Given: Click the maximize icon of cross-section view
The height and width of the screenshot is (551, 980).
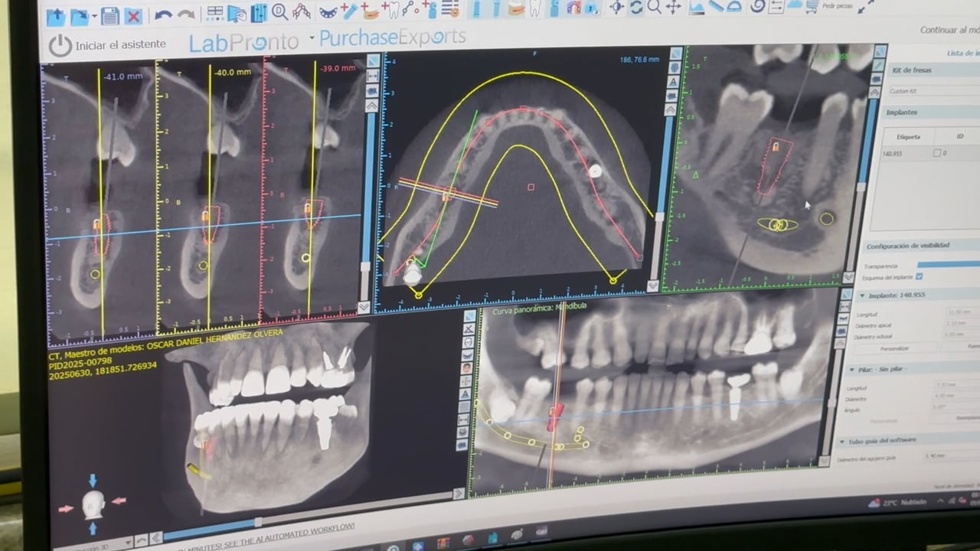Looking at the screenshot, I should click(x=373, y=60).
